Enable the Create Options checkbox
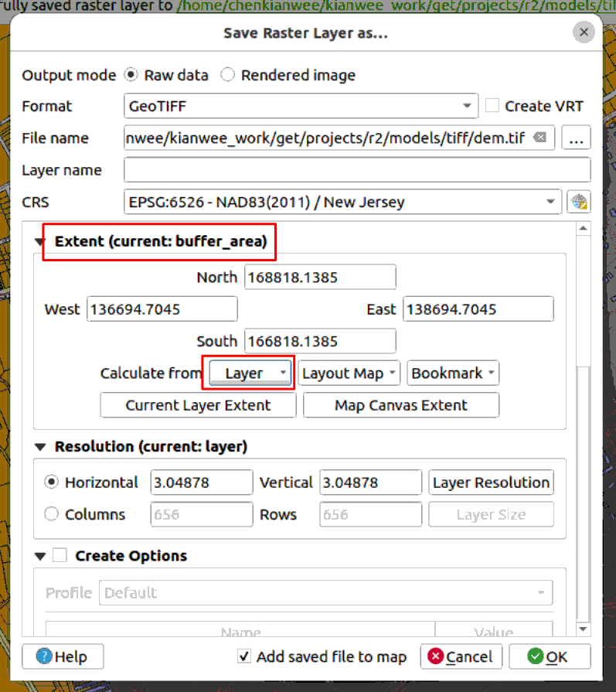The image size is (616, 692). tap(60, 555)
